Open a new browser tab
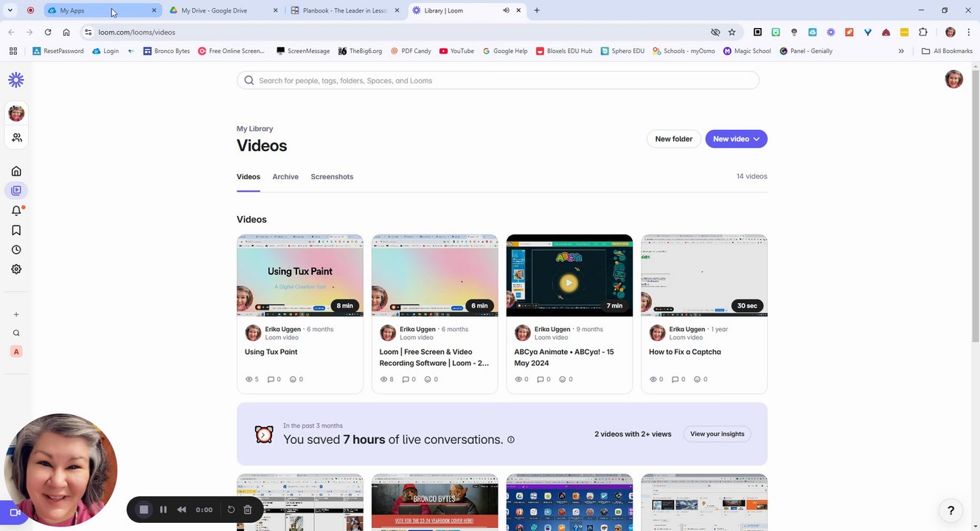 coord(537,10)
